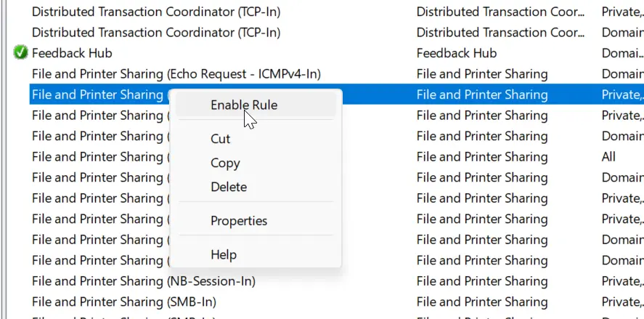Click Private profile cell of first Distributed Transaction row
Screen dimensions: 644x319
[623, 12]
